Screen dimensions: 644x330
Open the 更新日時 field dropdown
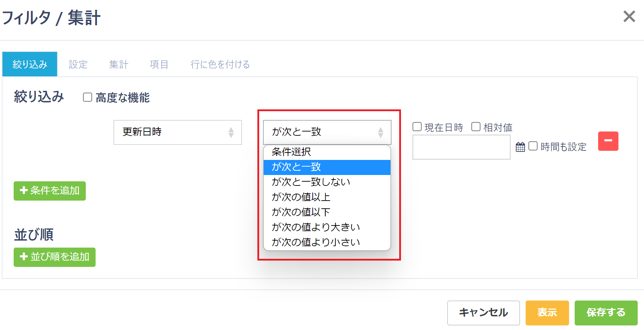pos(177,132)
